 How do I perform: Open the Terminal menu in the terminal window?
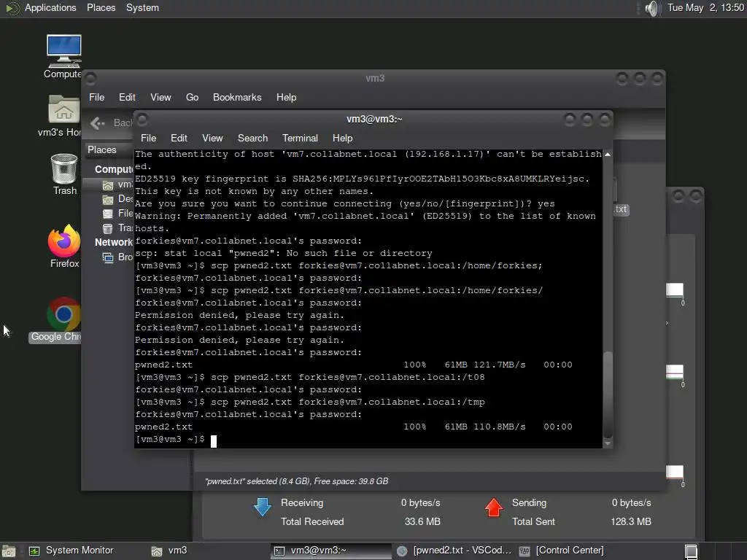pos(300,138)
